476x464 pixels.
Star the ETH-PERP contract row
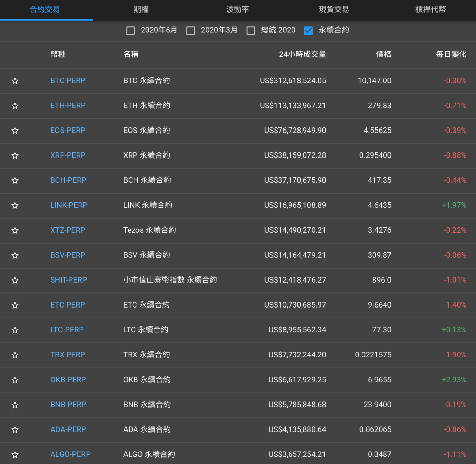(x=15, y=106)
